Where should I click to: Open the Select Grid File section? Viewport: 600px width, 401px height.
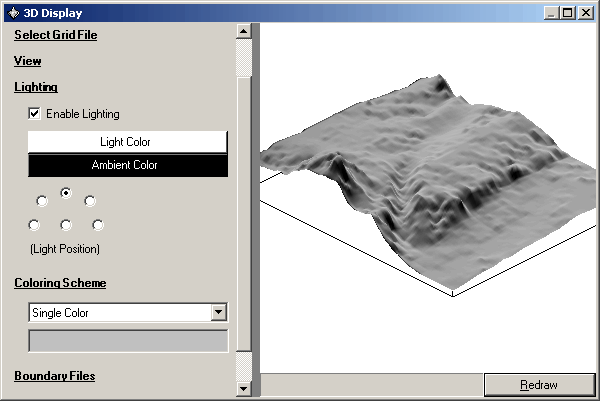(x=55, y=35)
